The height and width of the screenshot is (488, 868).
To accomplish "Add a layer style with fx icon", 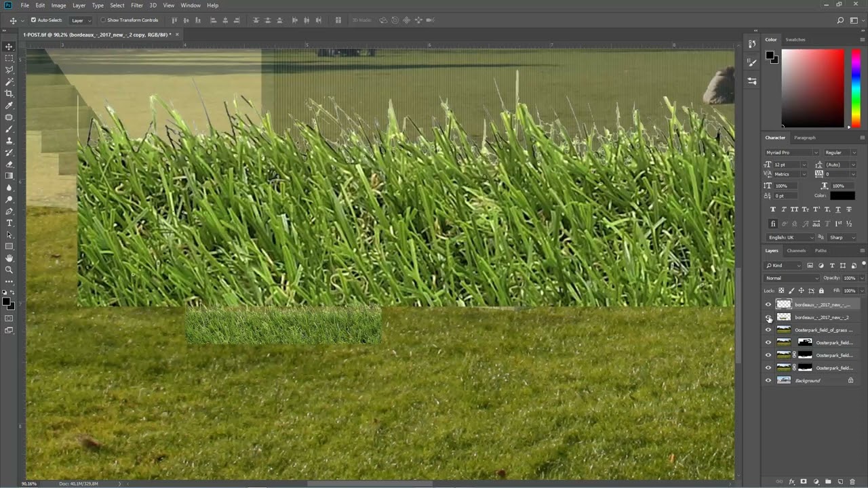I will click(791, 482).
